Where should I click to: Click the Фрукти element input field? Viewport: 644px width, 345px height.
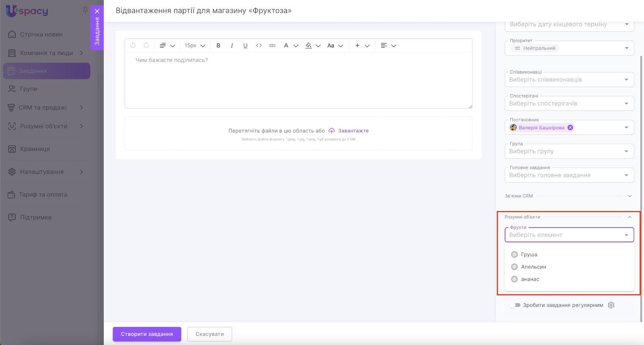click(x=569, y=235)
